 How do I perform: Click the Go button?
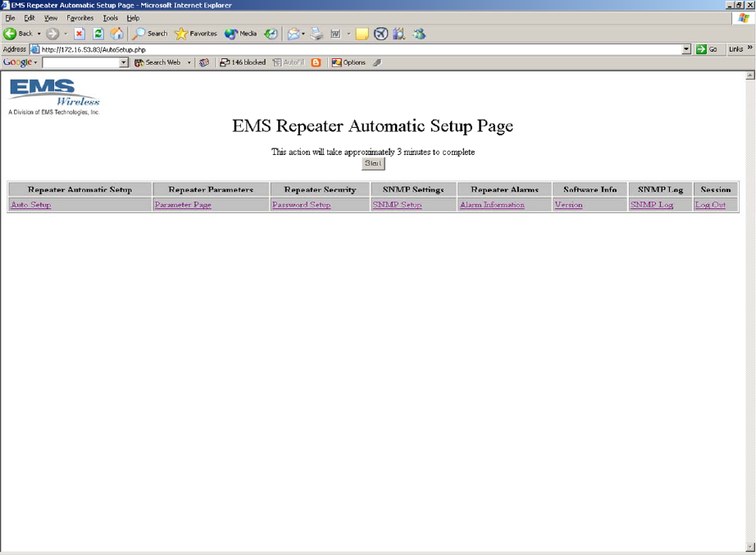click(x=707, y=49)
